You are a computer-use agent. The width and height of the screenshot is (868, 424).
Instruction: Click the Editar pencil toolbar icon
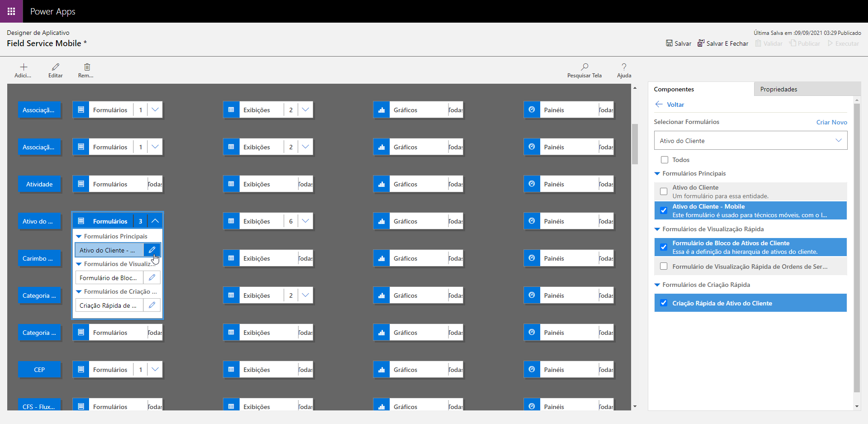pyautogui.click(x=56, y=67)
